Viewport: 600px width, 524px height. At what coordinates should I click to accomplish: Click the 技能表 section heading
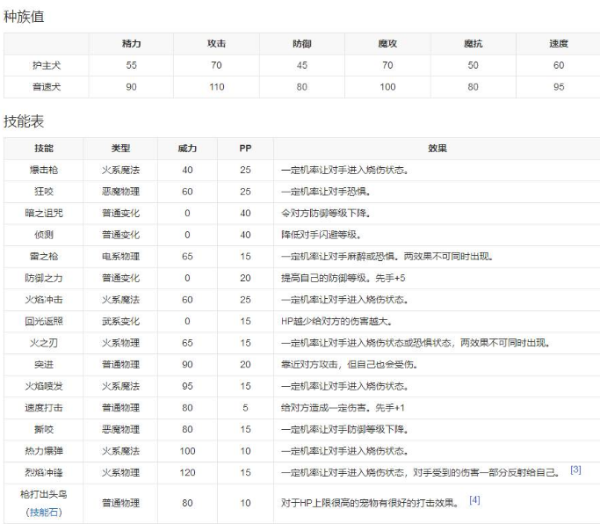23,121
